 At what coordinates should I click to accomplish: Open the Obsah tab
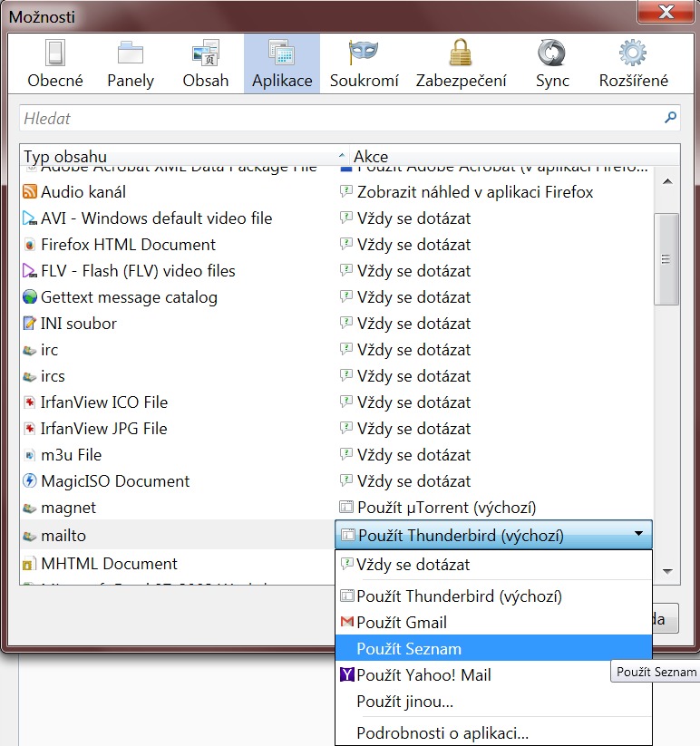coord(206,63)
